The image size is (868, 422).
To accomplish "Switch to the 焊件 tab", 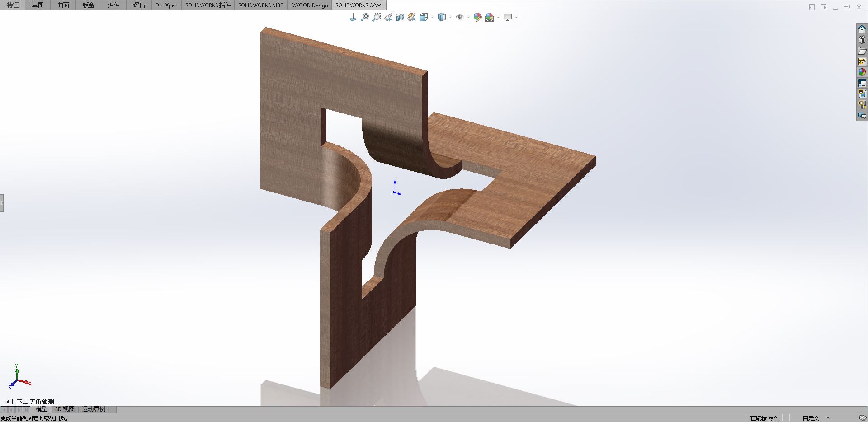I will (x=114, y=5).
